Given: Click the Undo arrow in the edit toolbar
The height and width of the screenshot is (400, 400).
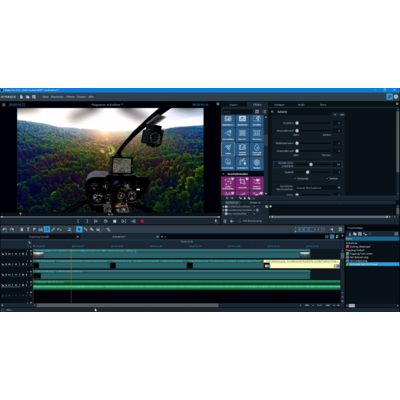Looking at the screenshot, I should 5,229.
